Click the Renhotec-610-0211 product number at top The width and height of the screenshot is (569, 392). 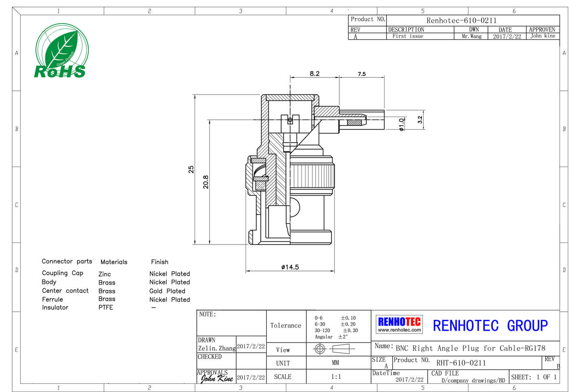[x=461, y=20]
